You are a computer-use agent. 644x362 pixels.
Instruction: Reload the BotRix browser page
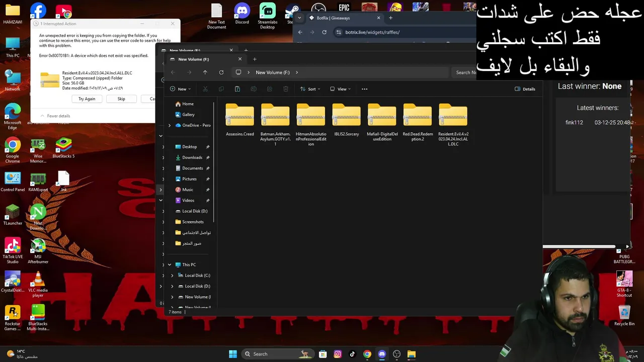pyautogui.click(x=324, y=32)
